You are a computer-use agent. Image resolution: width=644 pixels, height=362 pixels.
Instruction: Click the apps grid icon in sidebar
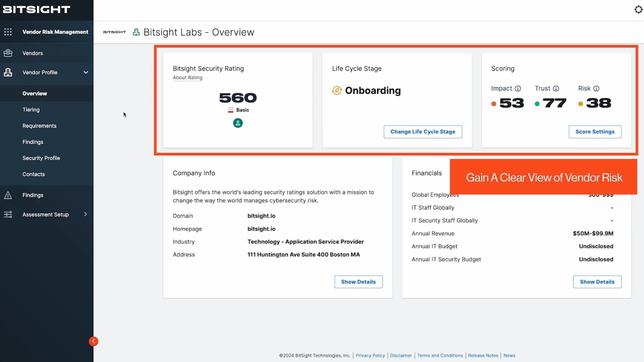coord(8,32)
